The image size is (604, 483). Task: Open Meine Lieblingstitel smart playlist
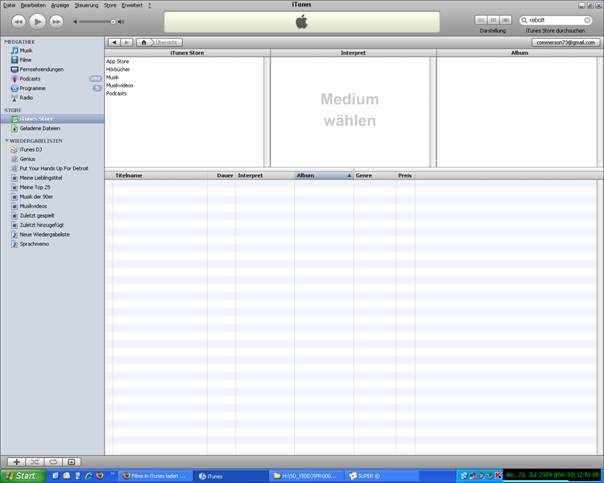[41, 178]
